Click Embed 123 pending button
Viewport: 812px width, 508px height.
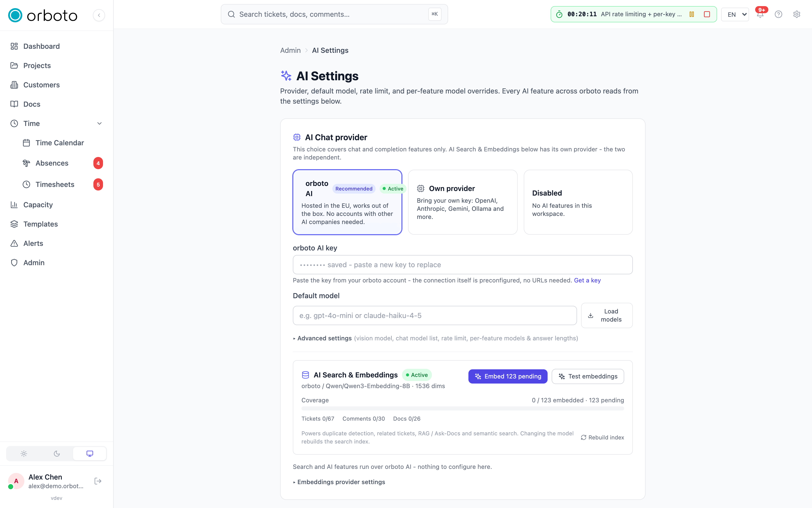tap(508, 376)
